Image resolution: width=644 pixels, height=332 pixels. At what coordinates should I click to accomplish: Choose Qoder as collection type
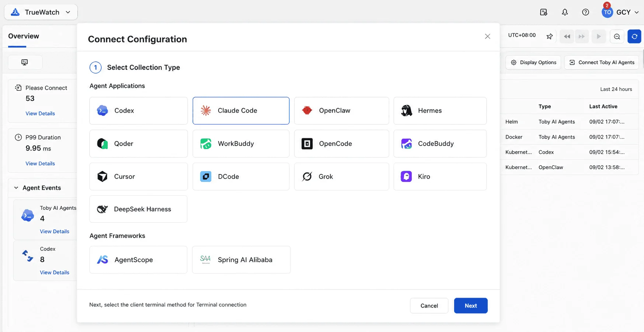pyautogui.click(x=139, y=143)
